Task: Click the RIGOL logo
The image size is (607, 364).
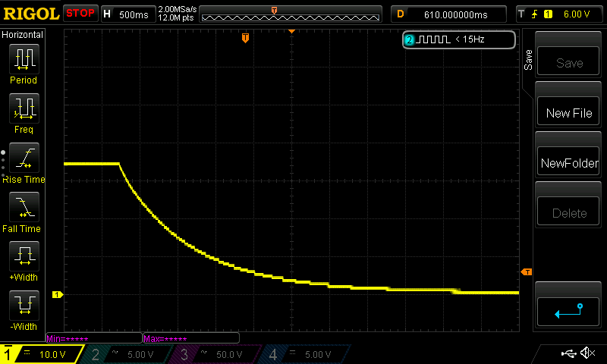Action: point(31,14)
